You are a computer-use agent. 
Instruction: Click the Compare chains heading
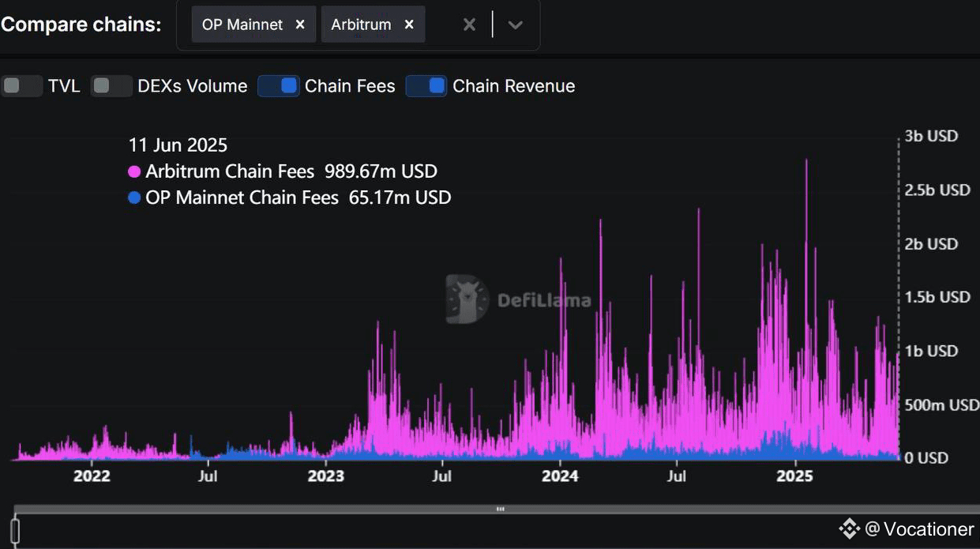[81, 24]
